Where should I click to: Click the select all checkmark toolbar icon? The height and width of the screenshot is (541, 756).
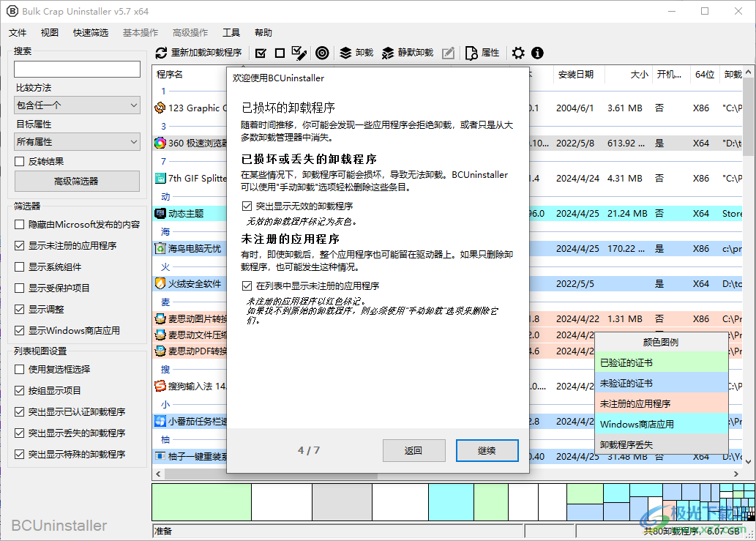[x=261, y=53]
